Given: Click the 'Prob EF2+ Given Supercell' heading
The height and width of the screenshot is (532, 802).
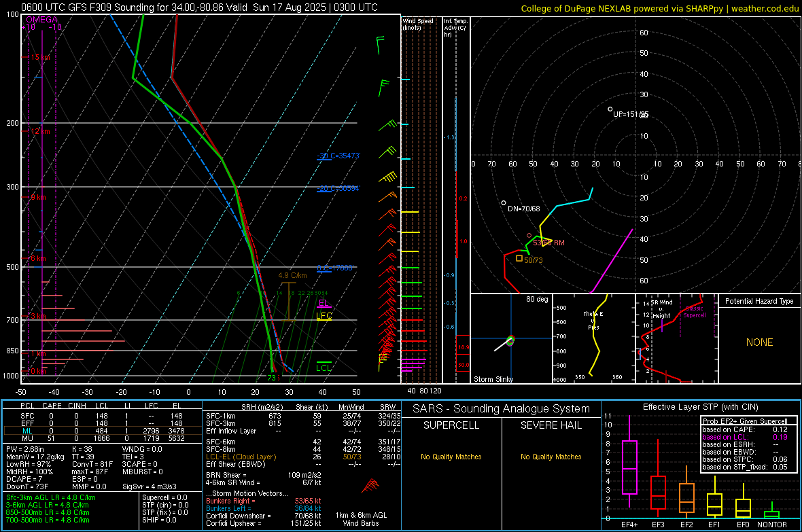Looking at the screenshot, I should coord(745,421).
